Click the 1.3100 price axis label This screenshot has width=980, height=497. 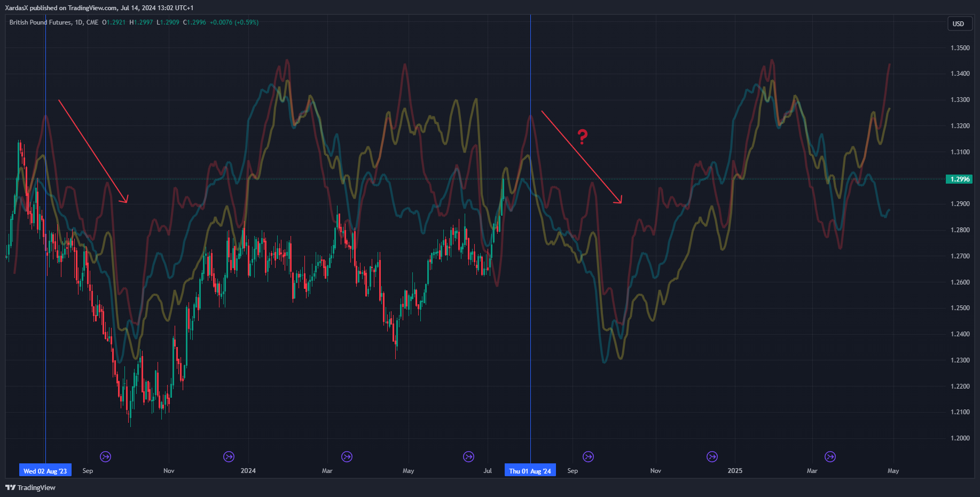tap(960, 152)
